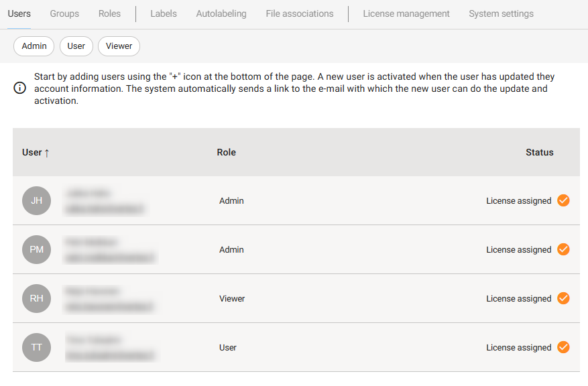
Task: Open the Autolabeling tab
Action: pos(221,13)
